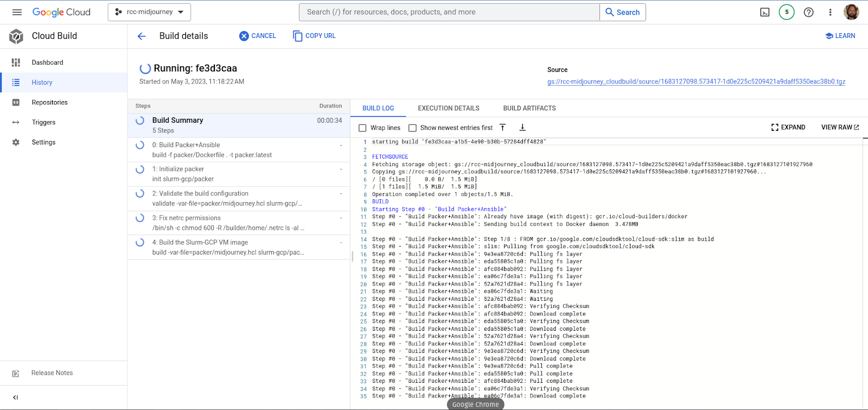Viewport: 868px width, 410px height.
Task: Click the spinner icon for step 0
Action: pos(140,145)
